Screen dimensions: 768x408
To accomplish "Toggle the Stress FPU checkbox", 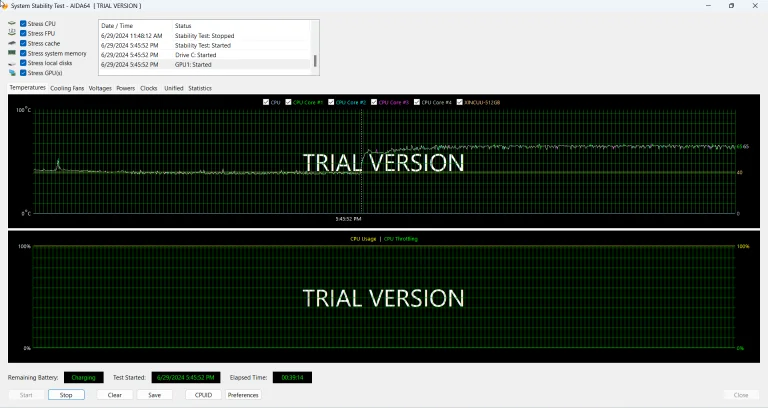I will [x=23, y=33].
